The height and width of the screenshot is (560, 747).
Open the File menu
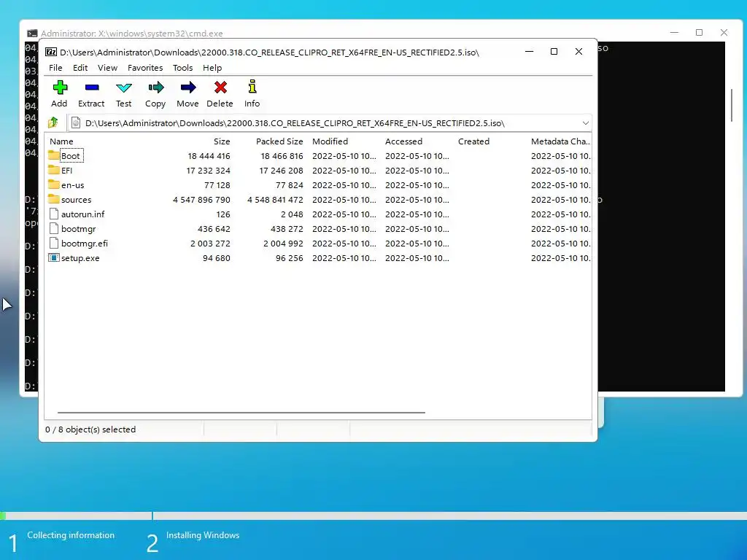pyautogui.click(x=55, y=68)
